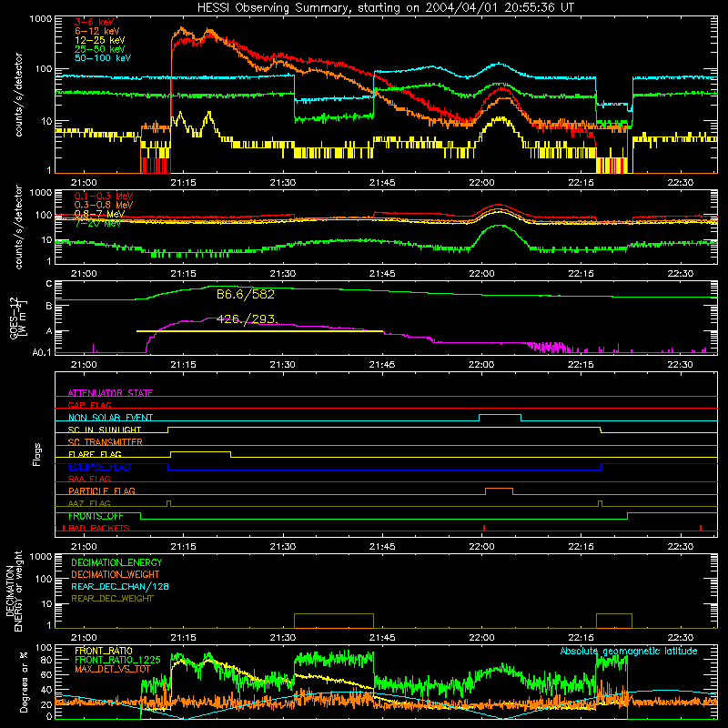Click the REAR_DEC_CHAN/128 legend entry

click(120, 587)
